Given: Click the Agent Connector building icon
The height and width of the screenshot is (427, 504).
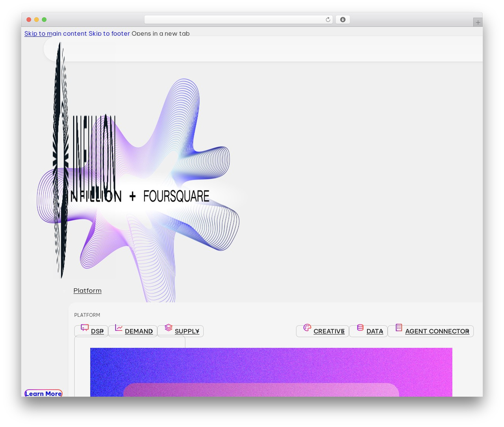Looking at the screenshot, I should coord(399,327).
